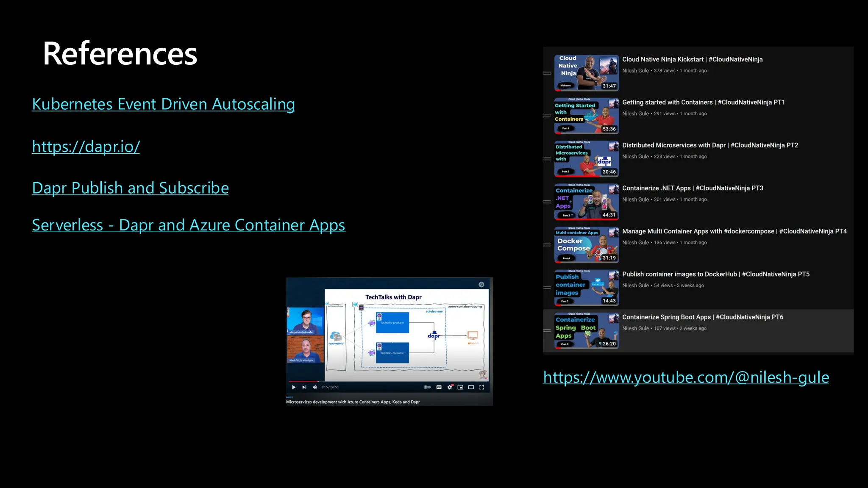Enable closed captions CC button
This screenshot has height=488, width=868.
click(439, 387)
